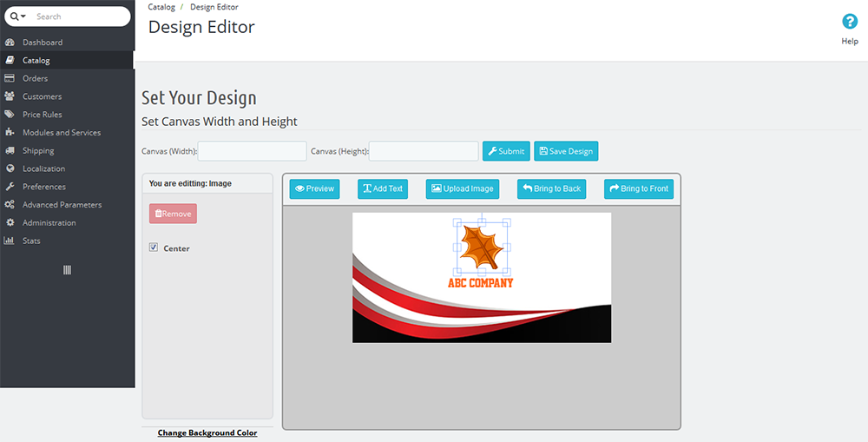Viewport: 868px width, 442px height.
Task: Click the Canvas (Width) input field
Action: tap(252, 151)
